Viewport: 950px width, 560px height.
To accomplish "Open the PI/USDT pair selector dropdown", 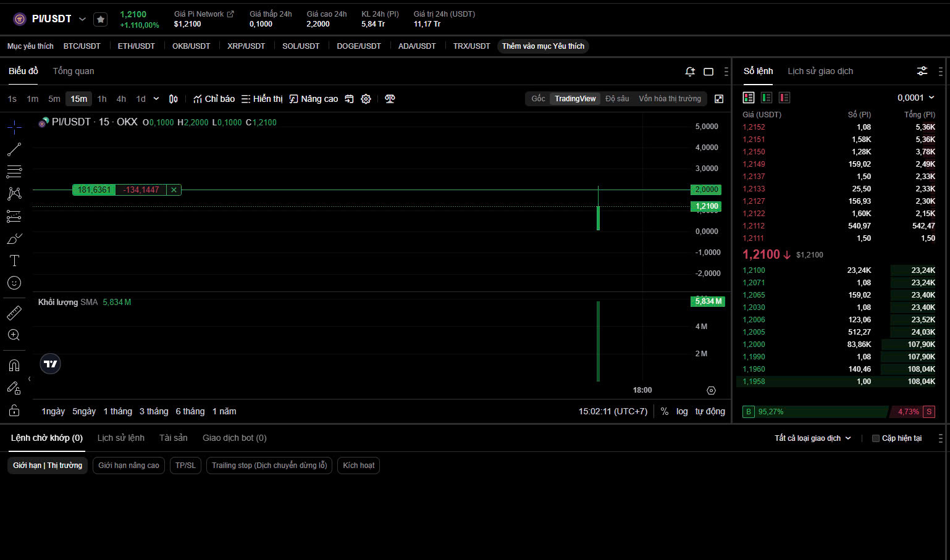I will click(x=82, y=19).
